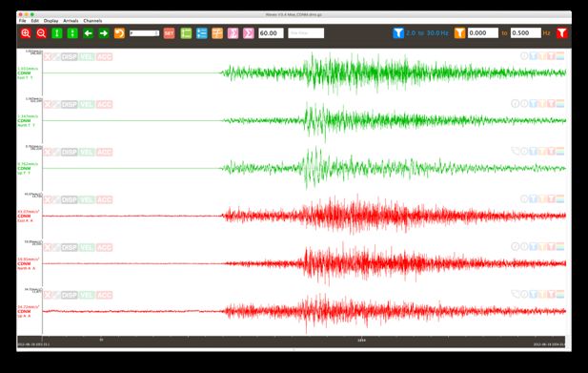Click the red zoom out magnifier icon
This screenshot has height=373, width=588.
(x=41, y=33)
